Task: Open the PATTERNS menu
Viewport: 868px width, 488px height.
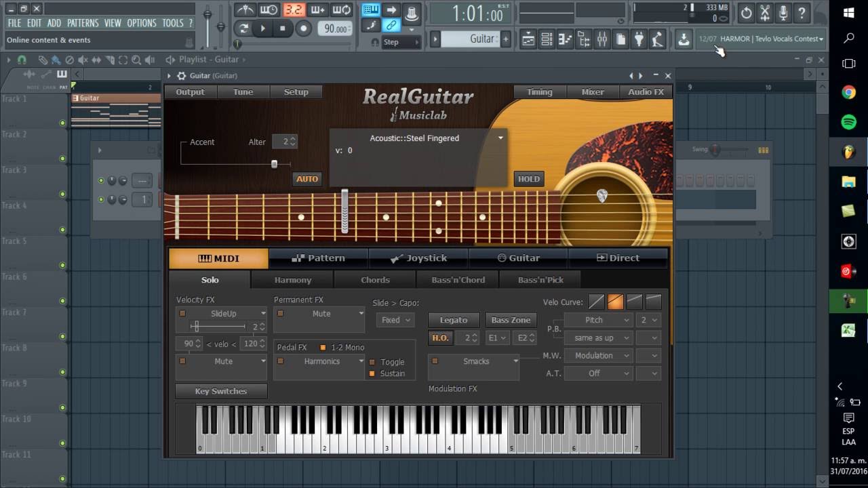Action: [x=83, y=23]
